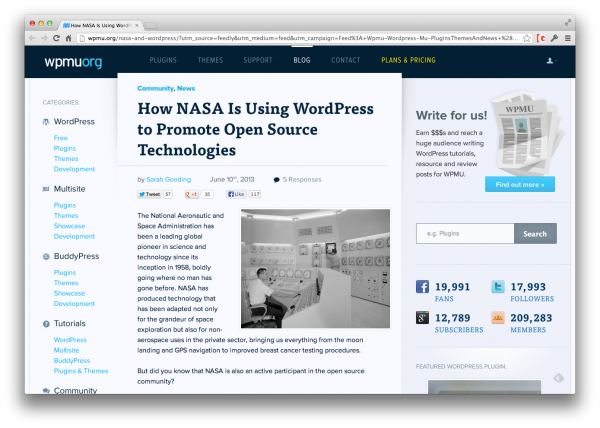Open the SUPPORT nav menu item
This screenshot has width=600, height=428.
pyautogui.click(x=258, y=60)
